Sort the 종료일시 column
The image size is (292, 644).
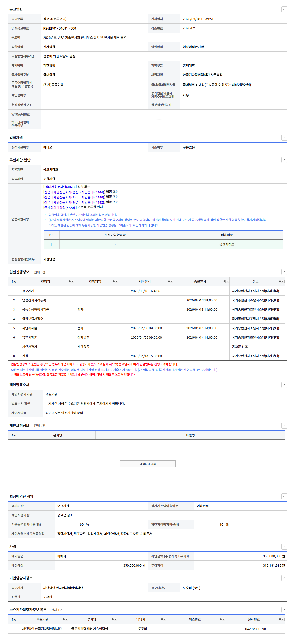pos(224,281)
